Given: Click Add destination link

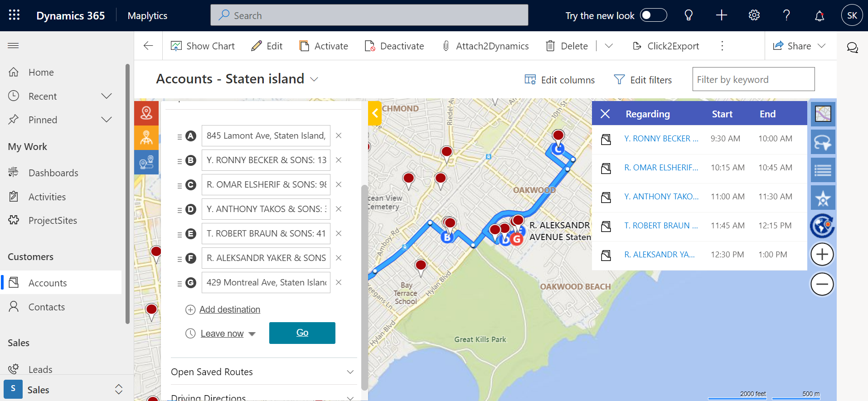Looking at the screenshot, I should coord(230,309).
